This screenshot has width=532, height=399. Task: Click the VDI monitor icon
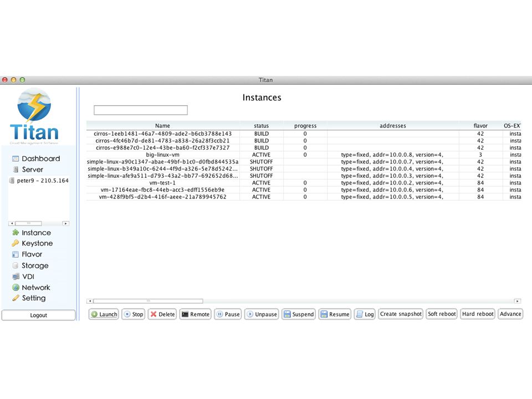pyautogui.click(x=16, y=277)
